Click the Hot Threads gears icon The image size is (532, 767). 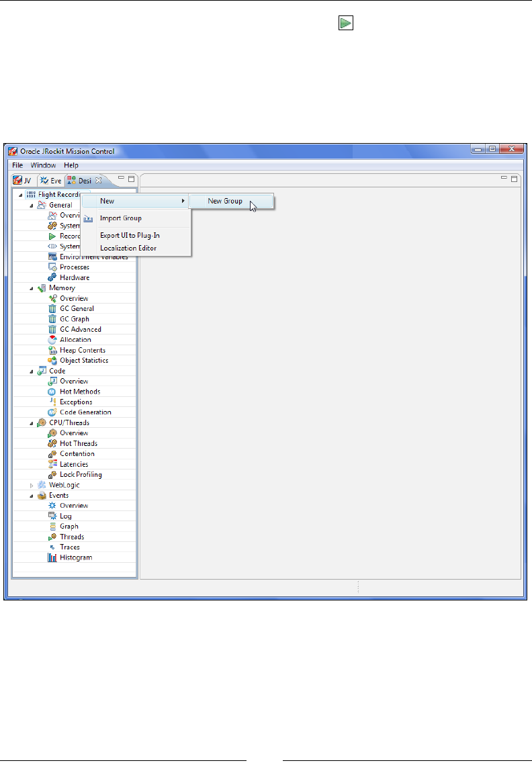pyautogui.click(x=52, y=444)
